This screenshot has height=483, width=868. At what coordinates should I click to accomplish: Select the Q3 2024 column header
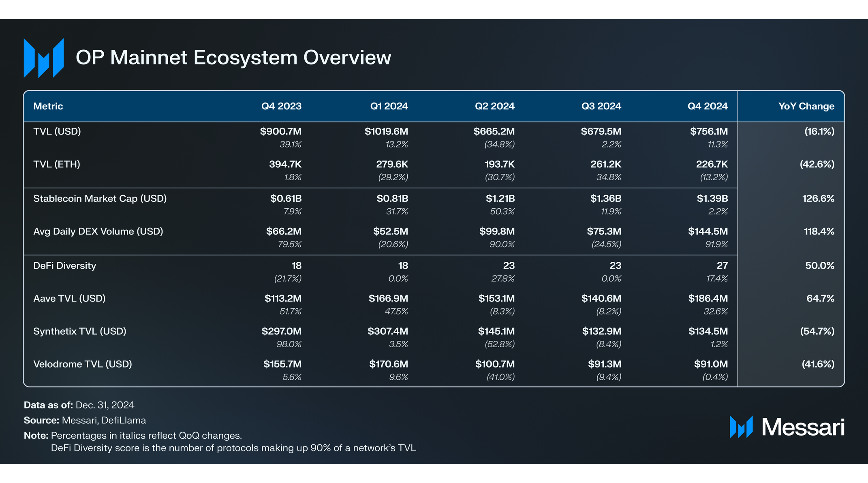click(601, 106)
